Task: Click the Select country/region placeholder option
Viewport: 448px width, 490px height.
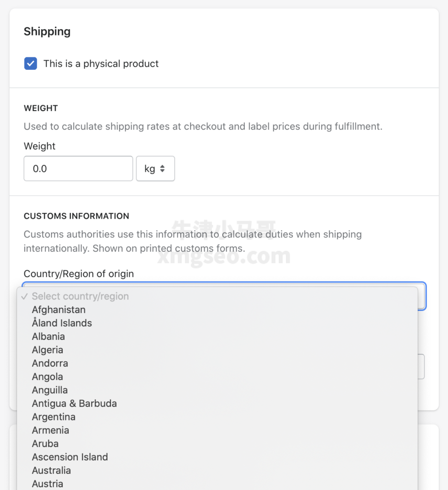Action: click(x=217, y=296)
